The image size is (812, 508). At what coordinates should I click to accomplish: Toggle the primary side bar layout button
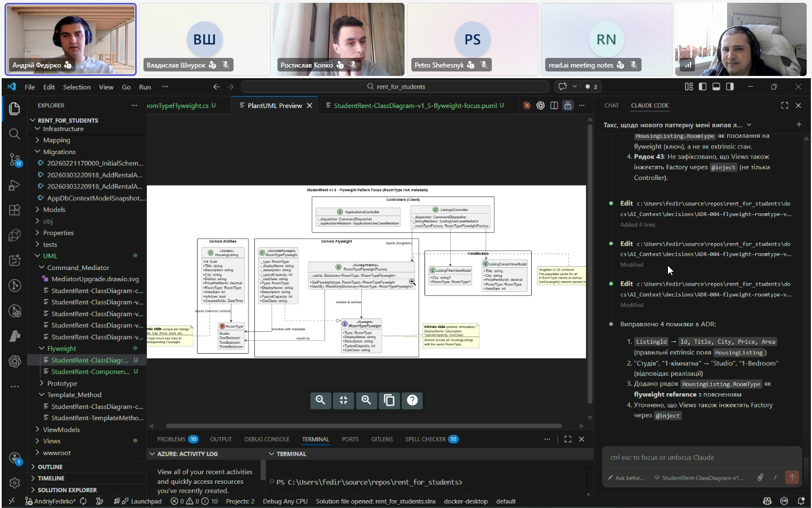pyautogui.click(x=702, y=87)
